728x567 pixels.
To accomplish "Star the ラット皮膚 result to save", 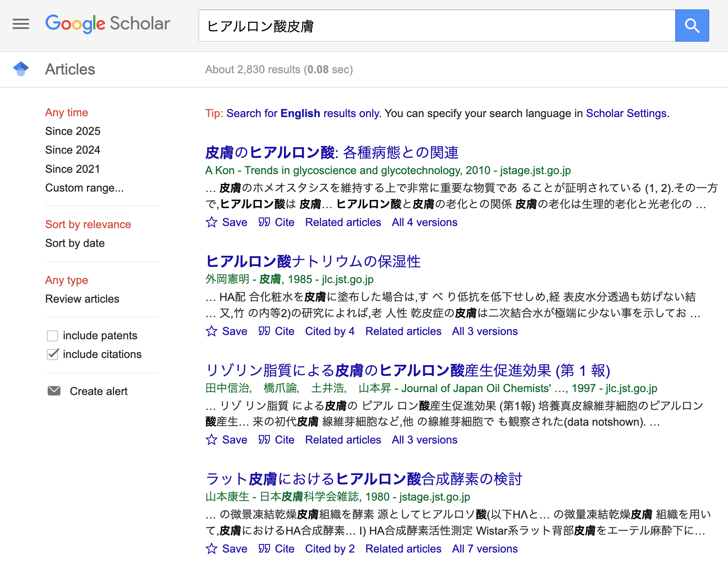I will tap(212, 549).
